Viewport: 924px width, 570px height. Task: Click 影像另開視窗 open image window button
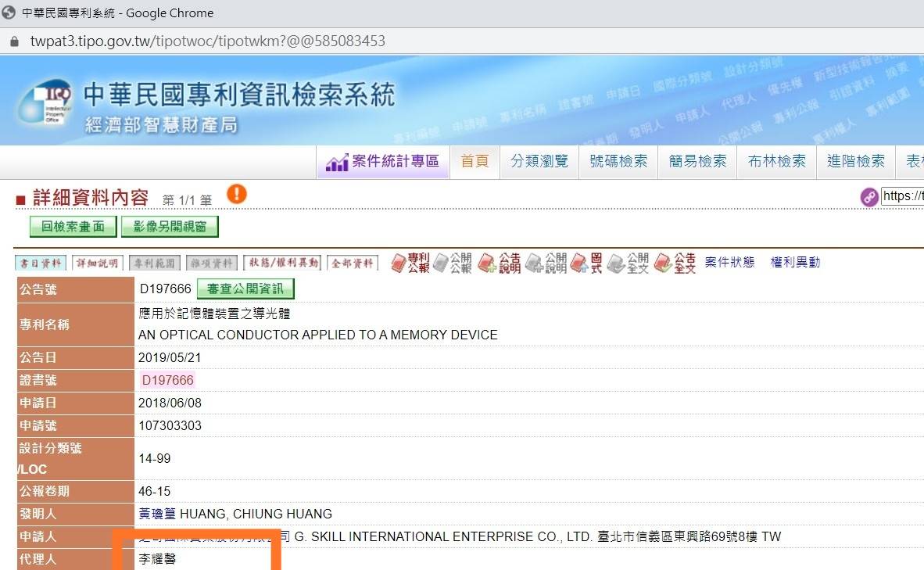tap(170, 226)
